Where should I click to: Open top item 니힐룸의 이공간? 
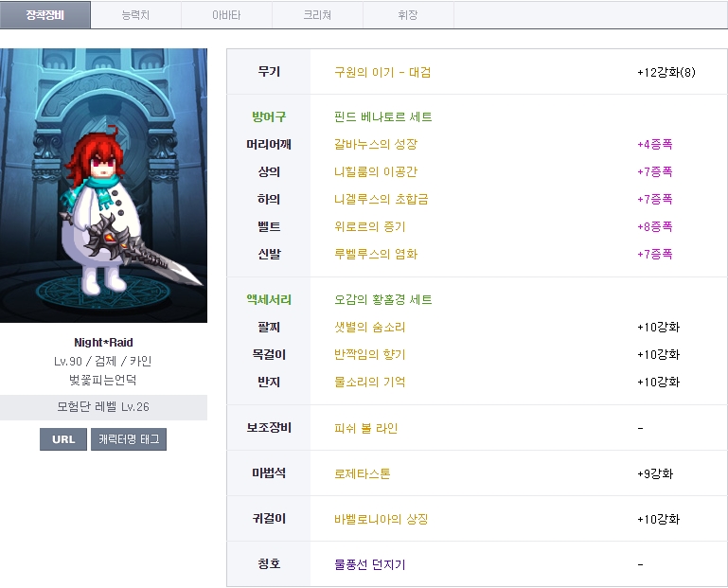tap(376, 171)
